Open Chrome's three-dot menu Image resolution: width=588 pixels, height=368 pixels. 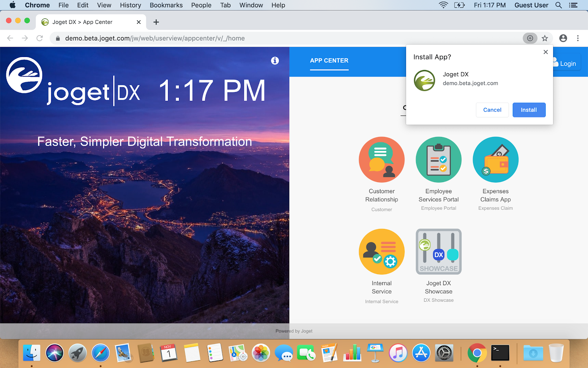click(578, 38)
